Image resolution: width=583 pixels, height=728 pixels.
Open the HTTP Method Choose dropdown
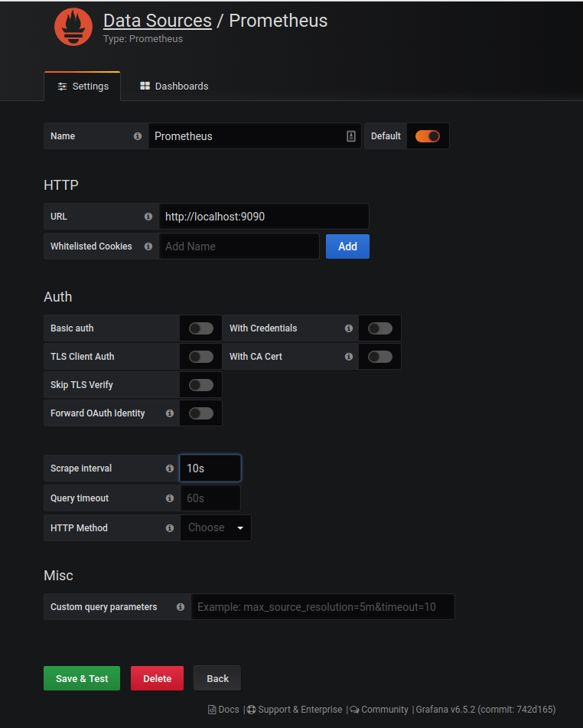point(216,528)
